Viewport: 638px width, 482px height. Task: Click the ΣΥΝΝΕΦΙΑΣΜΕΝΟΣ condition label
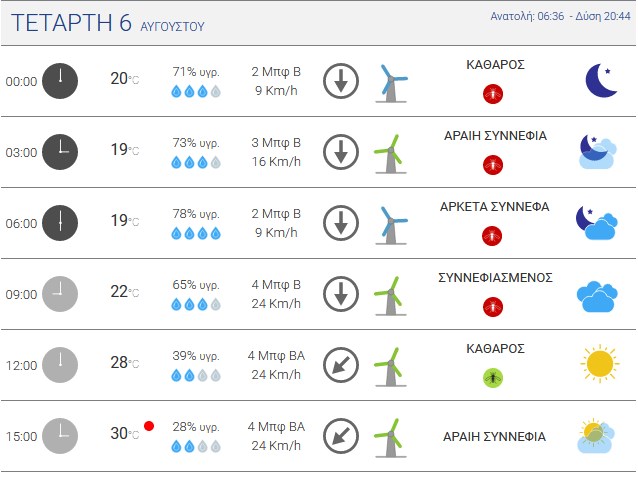(x=495, y=278)
